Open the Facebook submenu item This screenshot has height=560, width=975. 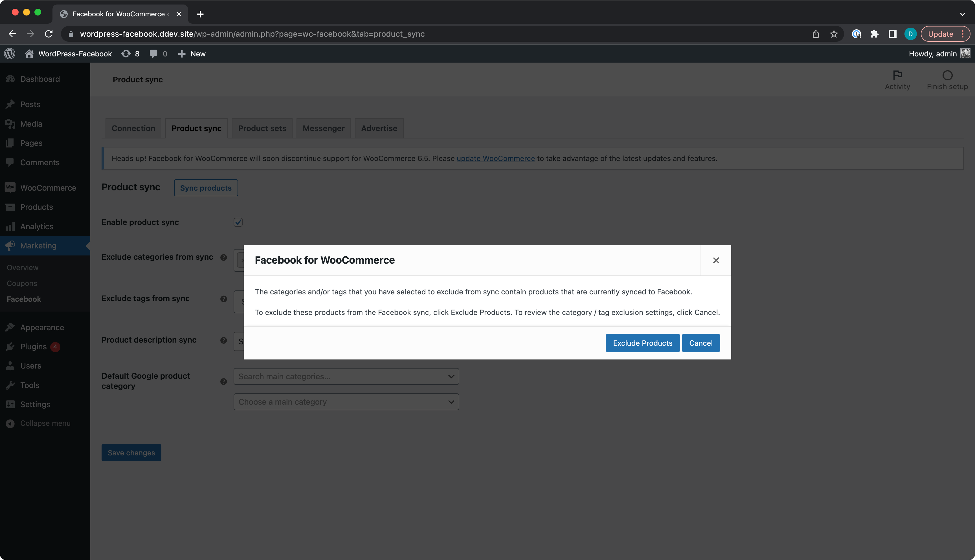pos(24,299)
